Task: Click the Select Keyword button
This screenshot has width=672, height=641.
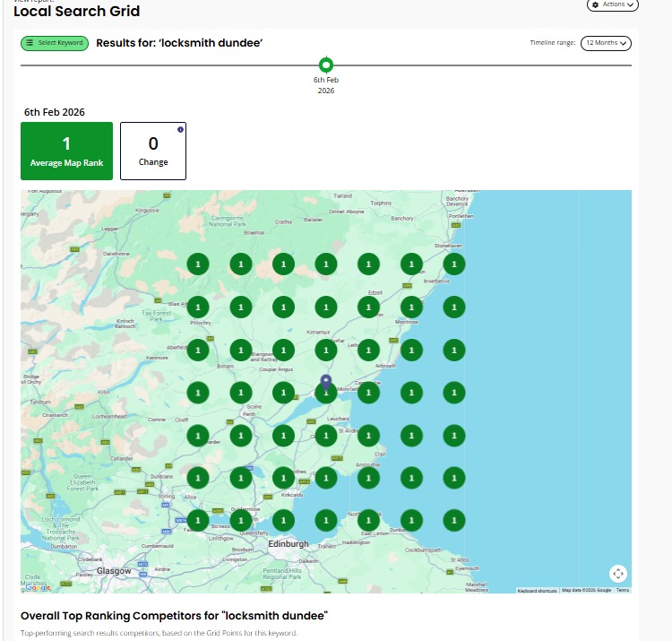Action: pyautogui.click(x=55, y=43)
